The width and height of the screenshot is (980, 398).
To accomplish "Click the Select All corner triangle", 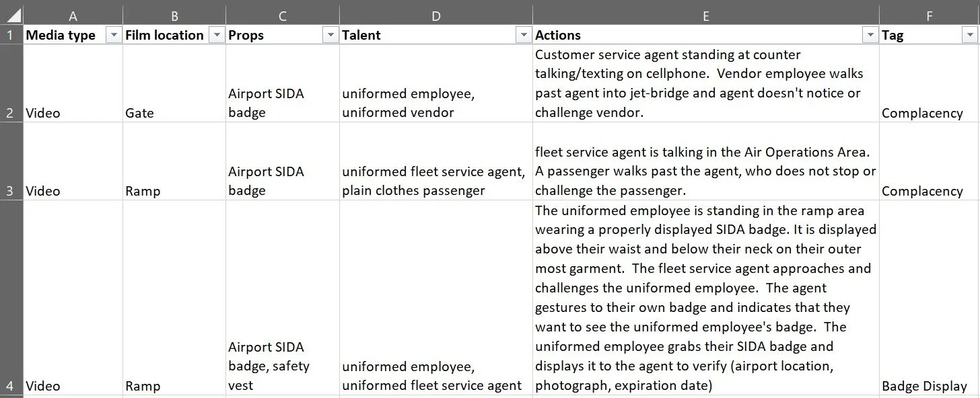I will point(12,15).
